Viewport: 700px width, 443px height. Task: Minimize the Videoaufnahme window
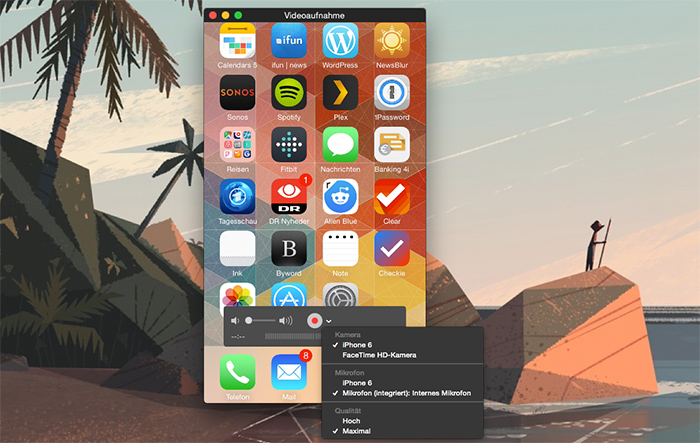225,15
